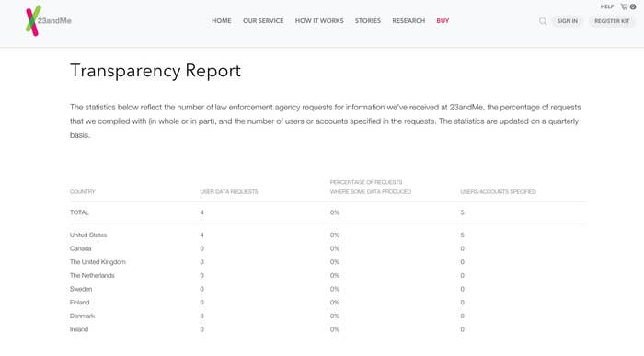Click the USERS/ACCOUNTS SPECIFIED column header
Viewport: 644px width, 356px height.
[x=498, y=191]
